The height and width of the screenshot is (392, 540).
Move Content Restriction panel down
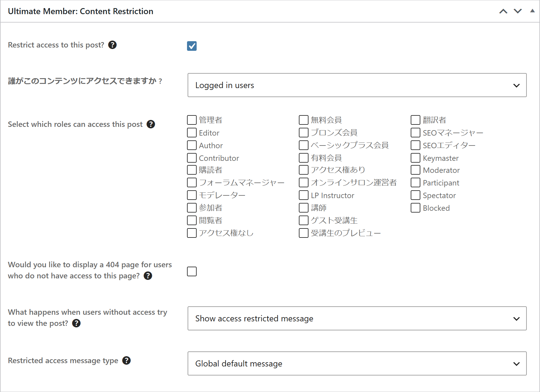518,11
